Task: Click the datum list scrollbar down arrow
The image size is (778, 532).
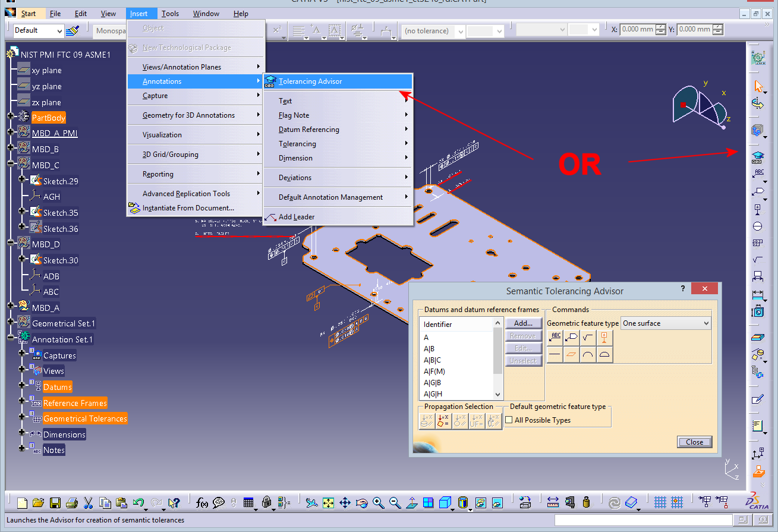Action: point(498,395)
